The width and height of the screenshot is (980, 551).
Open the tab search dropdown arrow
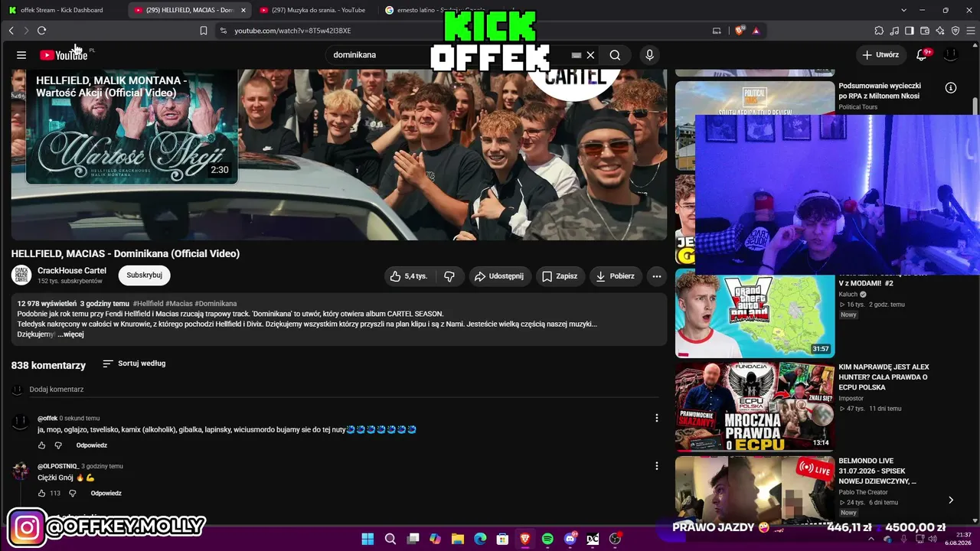pyautogui.click(x=903, y=10)
